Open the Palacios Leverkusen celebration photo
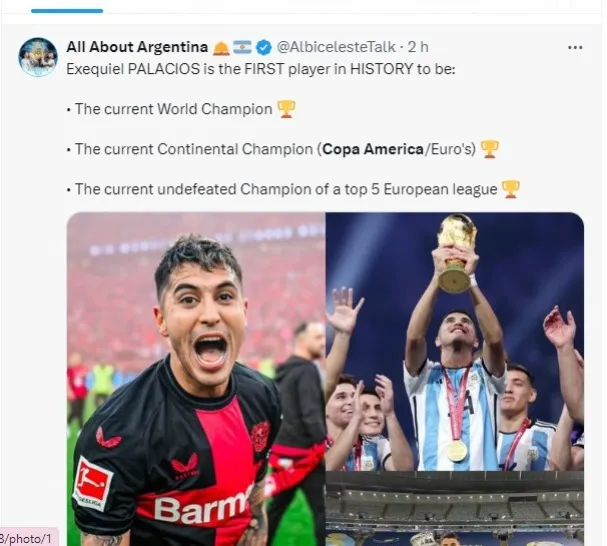The image size is (607, 546). 196,379
